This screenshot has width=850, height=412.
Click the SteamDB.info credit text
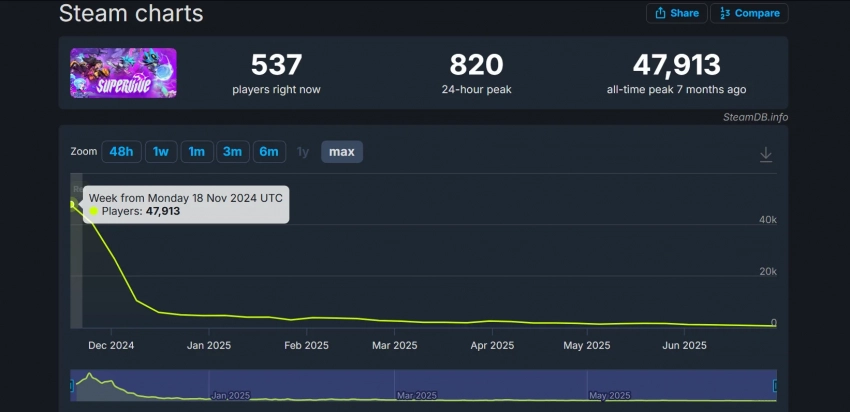(755, 117)
